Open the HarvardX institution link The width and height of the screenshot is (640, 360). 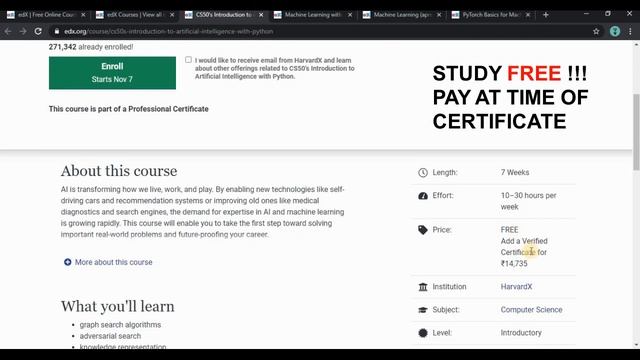[x=516, y=287]
